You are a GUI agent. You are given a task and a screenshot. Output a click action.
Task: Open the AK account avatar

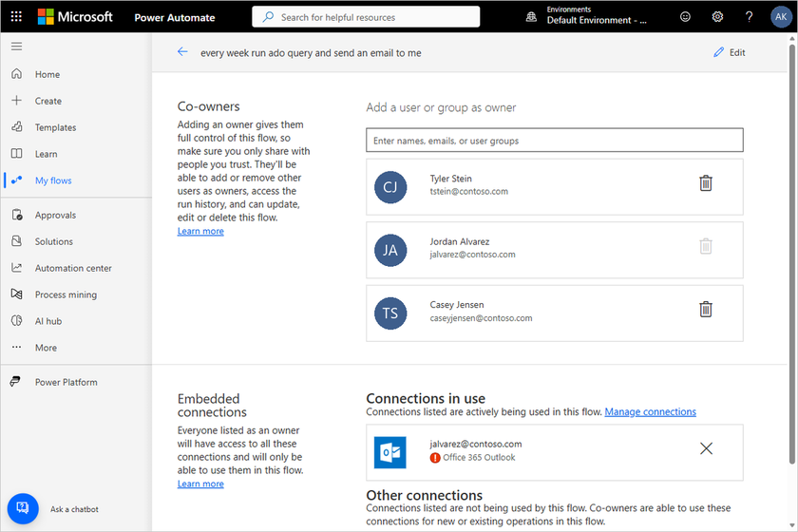[x=781, y=17]
